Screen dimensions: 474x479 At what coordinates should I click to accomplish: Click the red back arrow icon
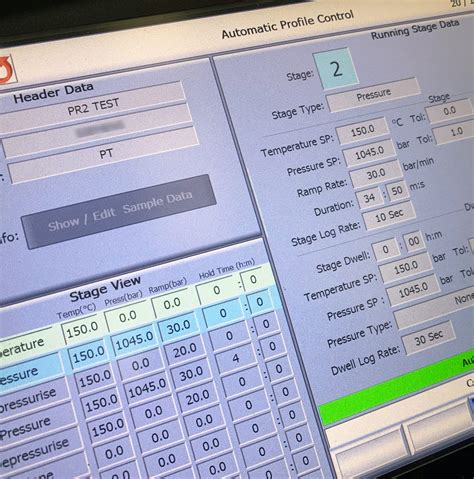7,70
